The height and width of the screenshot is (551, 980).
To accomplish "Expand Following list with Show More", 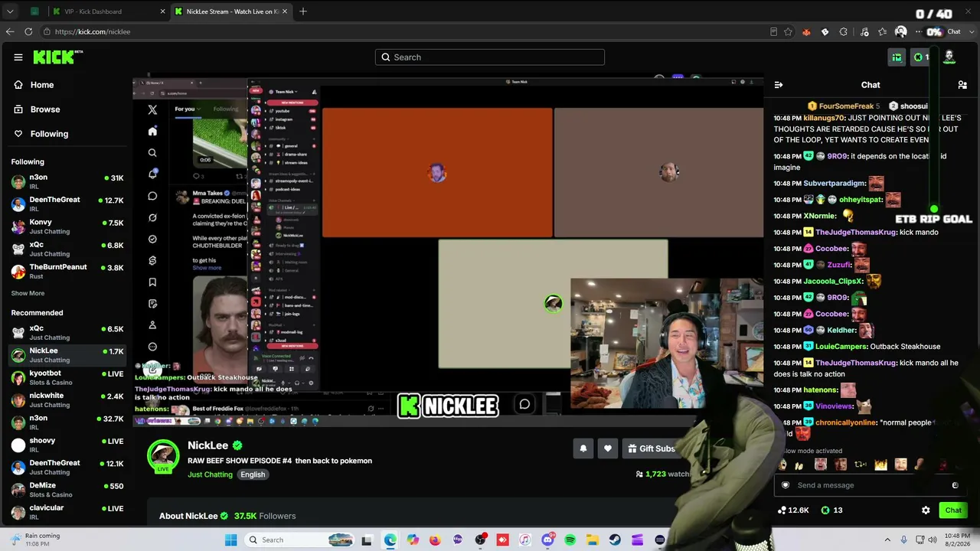I will click(28, 293).
